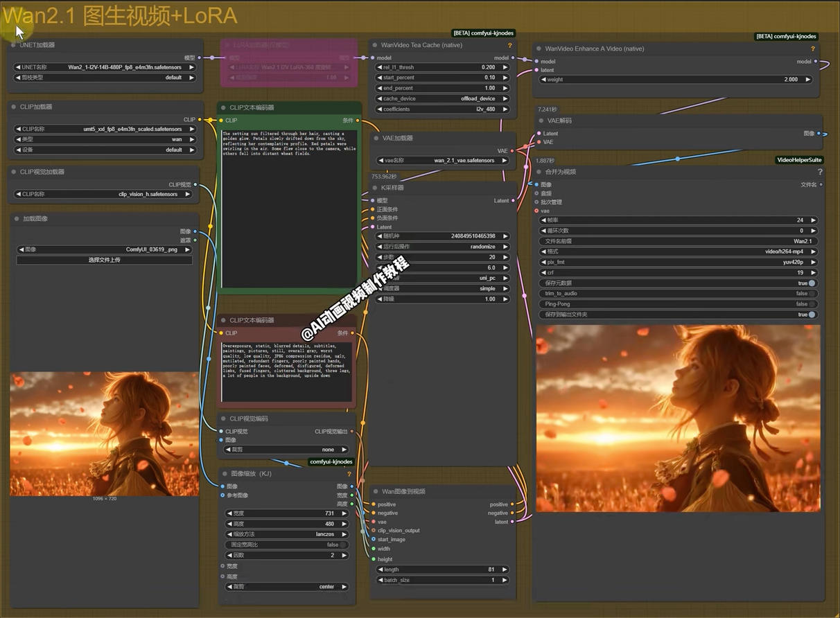This screenshot has height=618, width=840.
Task: Enable the trim_to_audio toggle
Action: pos(812,294)
